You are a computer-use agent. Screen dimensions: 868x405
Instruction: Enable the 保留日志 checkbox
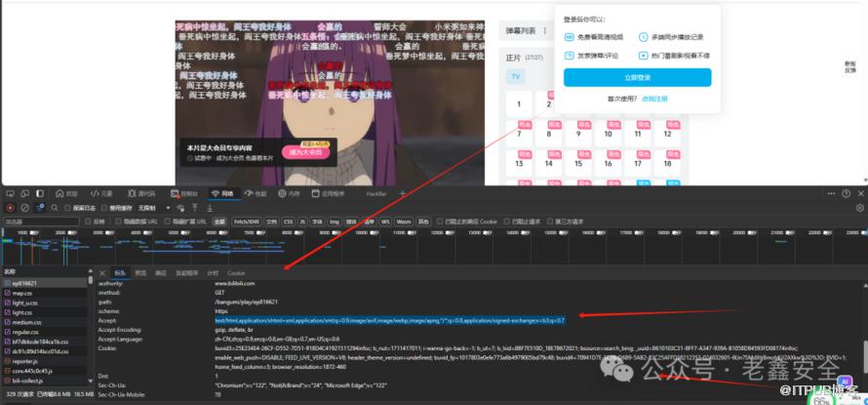tap(68, 208)
